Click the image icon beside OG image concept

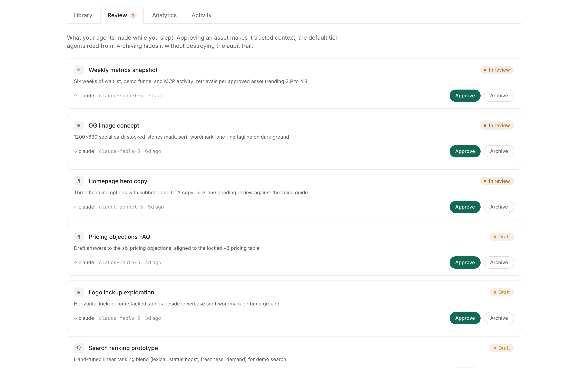click(x=79, y=126)
